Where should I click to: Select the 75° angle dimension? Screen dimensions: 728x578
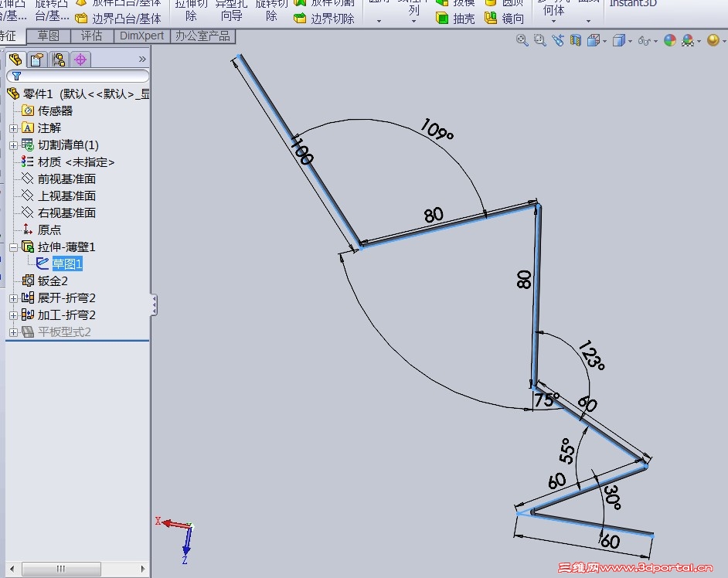[546, 399]
